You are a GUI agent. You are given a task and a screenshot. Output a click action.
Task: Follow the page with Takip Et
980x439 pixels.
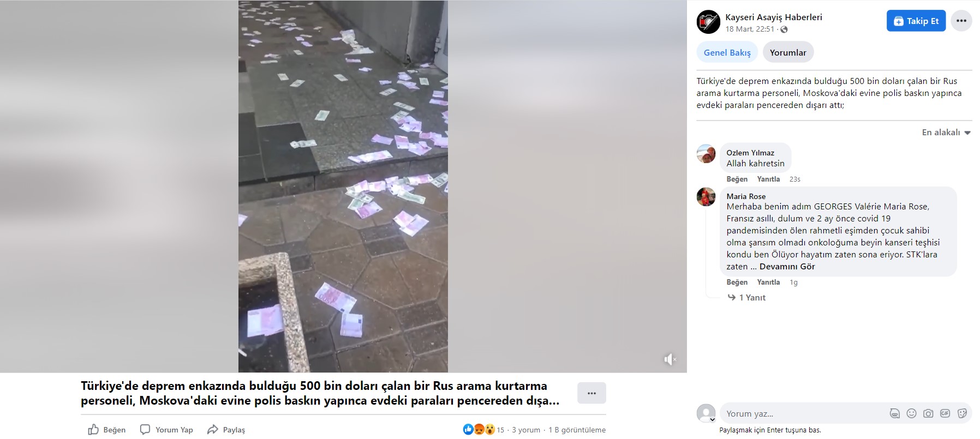(x=916, y=21)
